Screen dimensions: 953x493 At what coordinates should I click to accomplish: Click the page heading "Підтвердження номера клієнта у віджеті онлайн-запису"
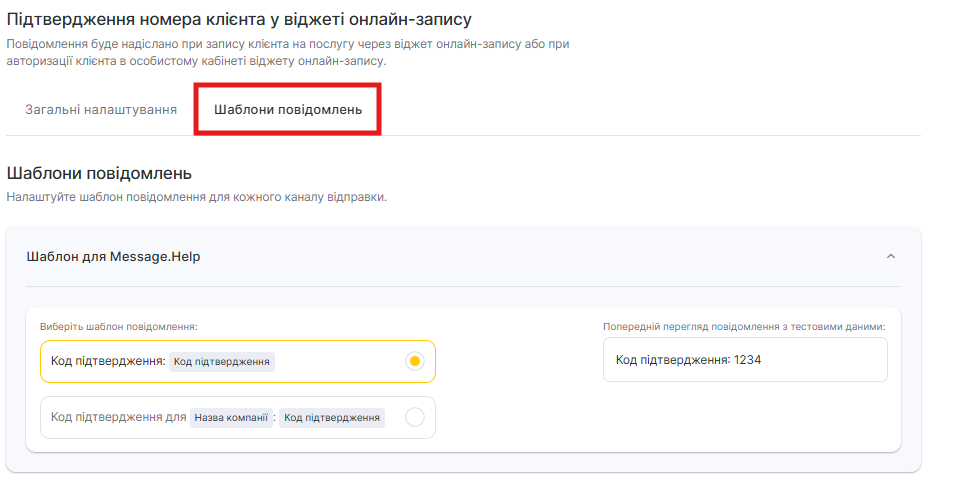click(x=239, y=19)
